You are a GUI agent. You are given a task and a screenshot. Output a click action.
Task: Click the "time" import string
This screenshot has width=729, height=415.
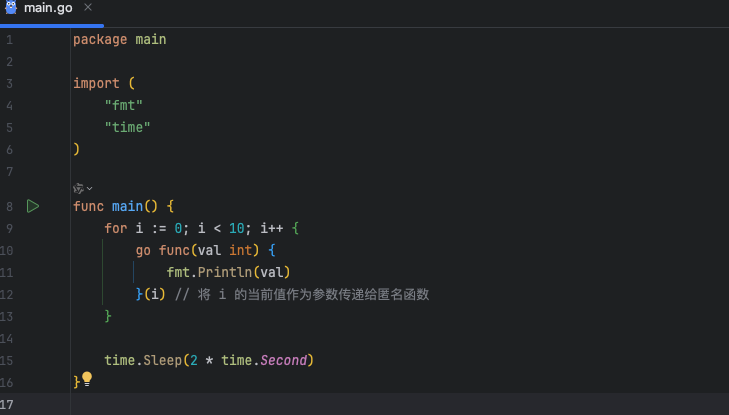(127, 127)
